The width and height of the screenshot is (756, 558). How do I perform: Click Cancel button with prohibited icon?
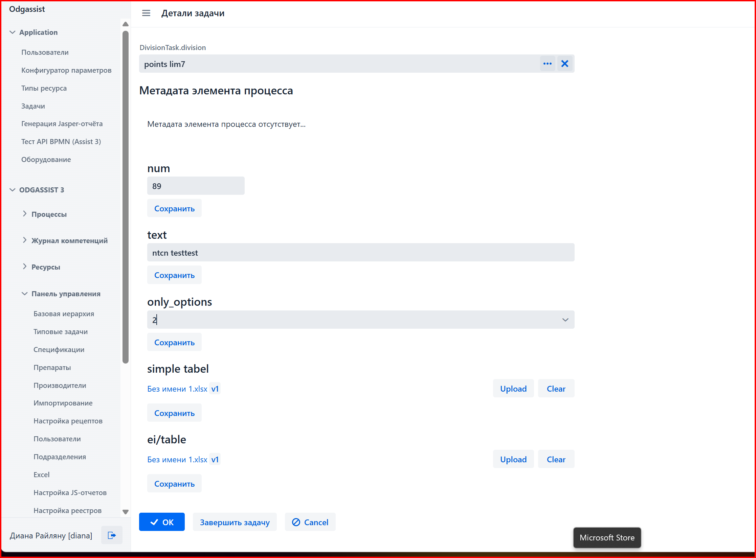(310, 522)
